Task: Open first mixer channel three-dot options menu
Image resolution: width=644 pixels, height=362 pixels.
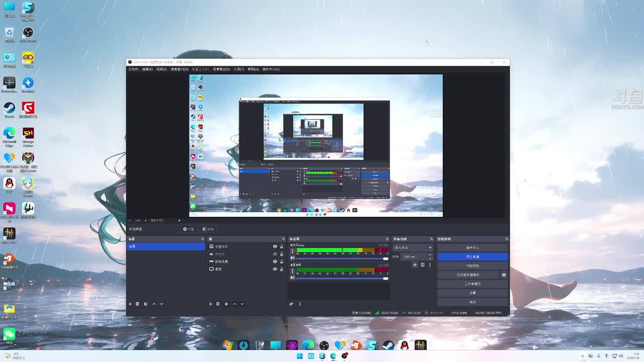Action: point(292,250)
